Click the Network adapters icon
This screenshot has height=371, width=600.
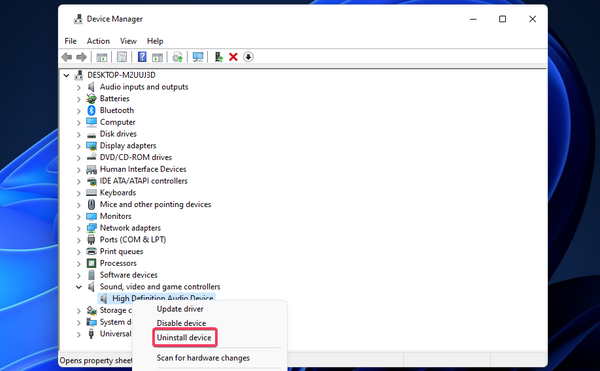pos(91,228)
